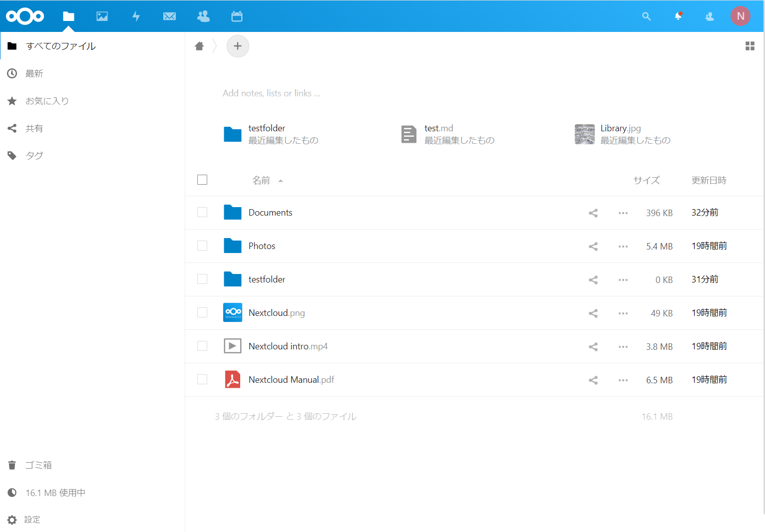The height and width of the screenshot is (532, 765).
Task: Open the Photos gallery app icon
Action: coord(102,16)
